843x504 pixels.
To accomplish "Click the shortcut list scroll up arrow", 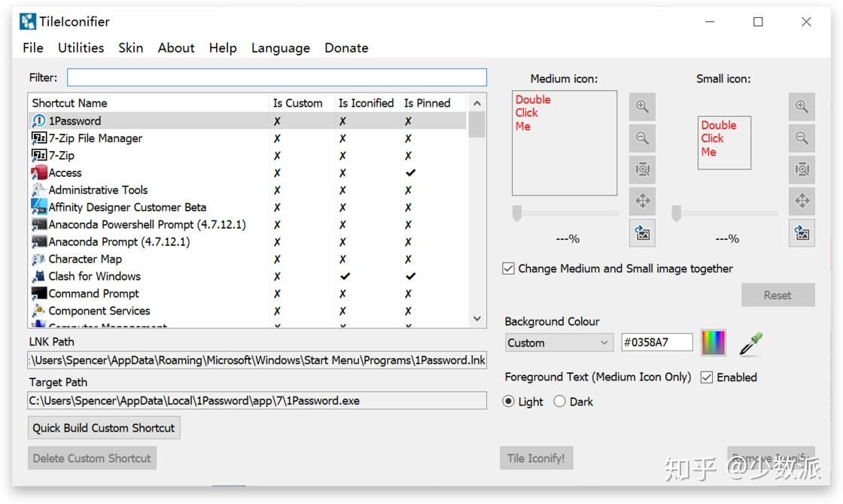I will tap(477, 103).
